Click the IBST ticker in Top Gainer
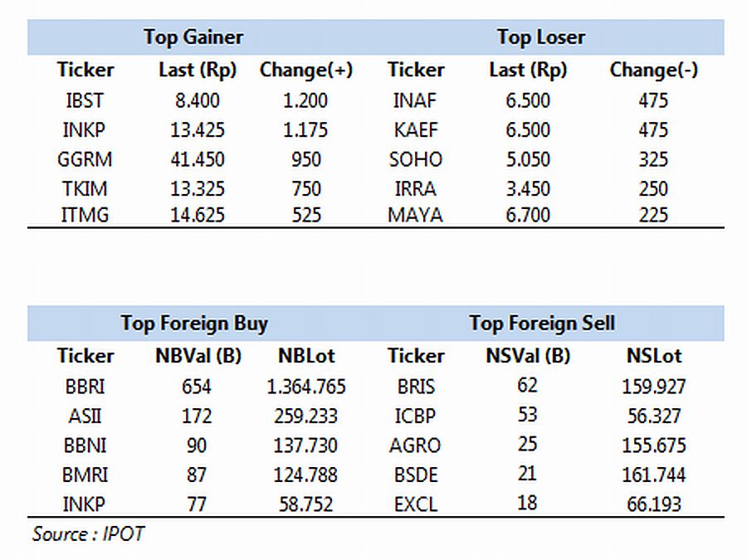 point(85,101)
